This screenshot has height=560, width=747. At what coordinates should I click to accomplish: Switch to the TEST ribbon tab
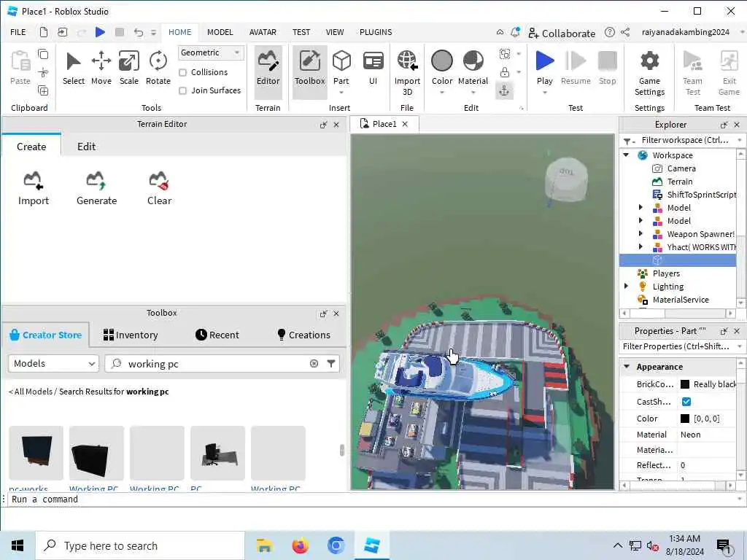[x=301, y=32]
